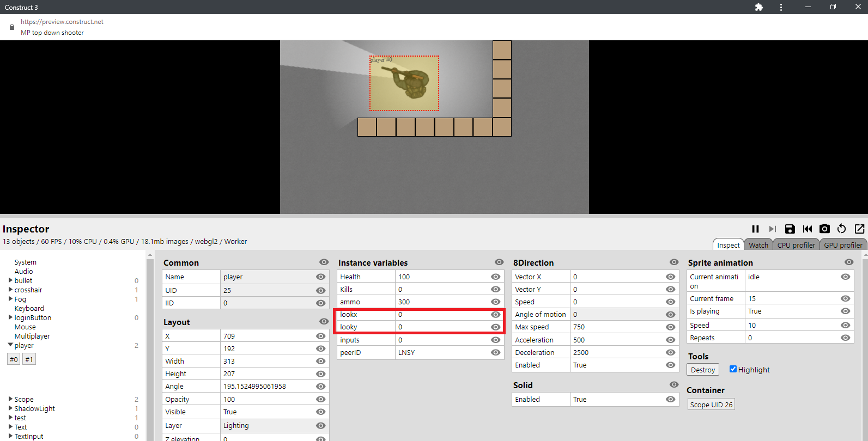The width and height of the screenshot is (868, 441).
Task: Collapse the player object node
Action: pos(10,345)
